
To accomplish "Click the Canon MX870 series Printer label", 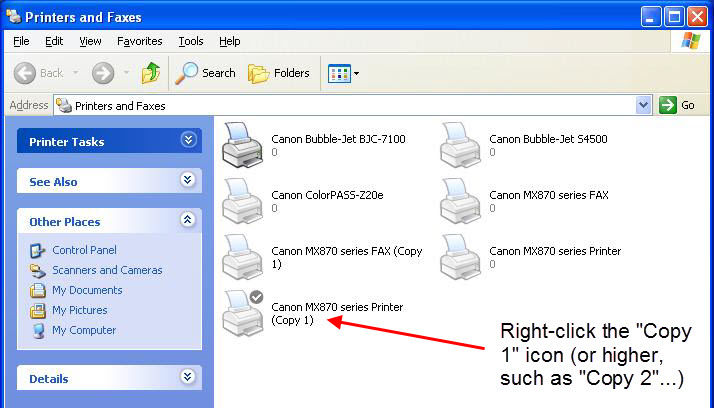I will tap(555, 251).
